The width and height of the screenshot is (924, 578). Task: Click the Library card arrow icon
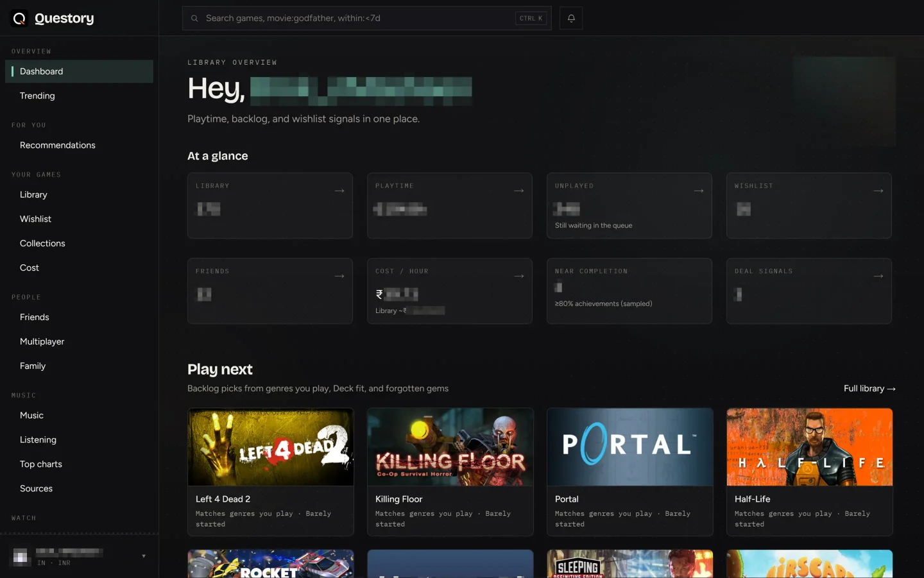339,191
